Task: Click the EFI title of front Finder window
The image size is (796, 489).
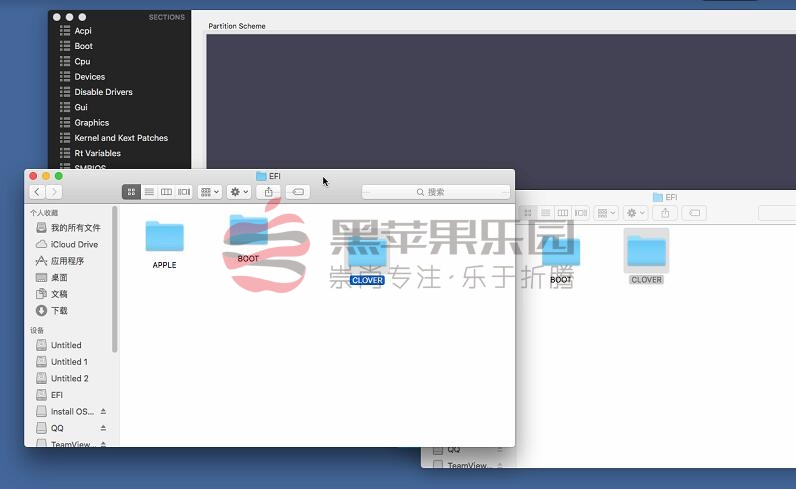Action: (x=274, y=176)
